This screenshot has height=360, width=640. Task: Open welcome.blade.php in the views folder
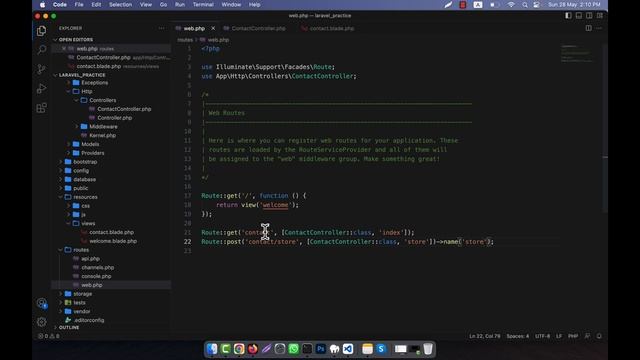(x=113, y=241)
